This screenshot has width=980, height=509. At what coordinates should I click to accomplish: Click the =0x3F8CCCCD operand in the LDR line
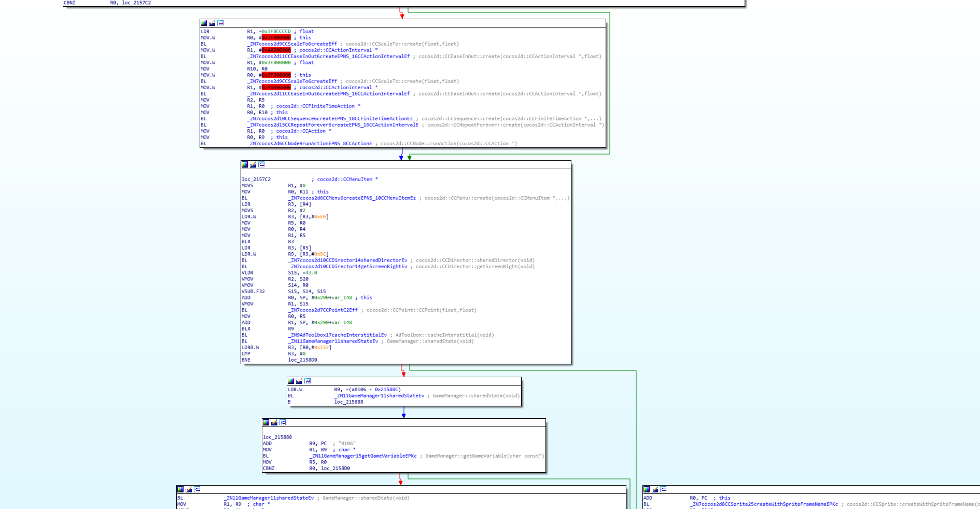tap(275, 32)
